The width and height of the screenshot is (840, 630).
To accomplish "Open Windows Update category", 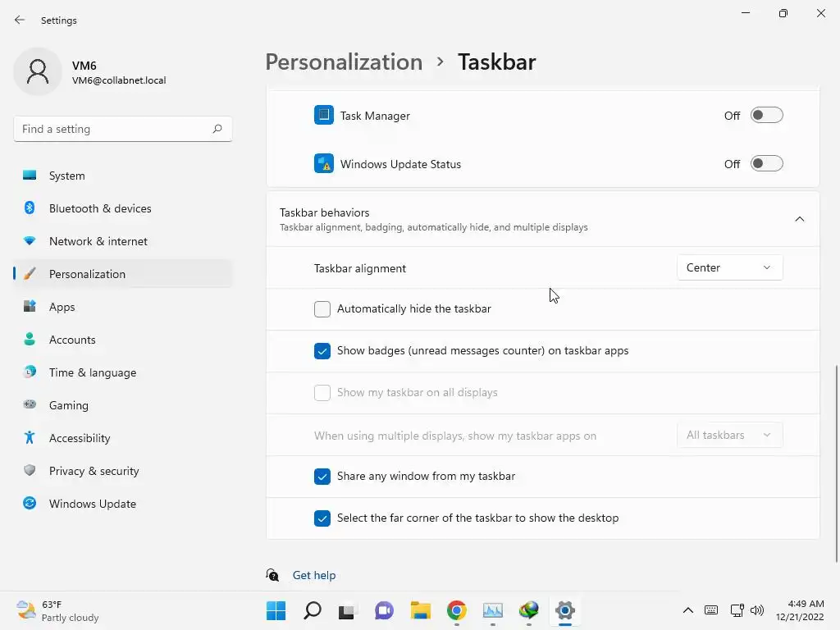I will [123, 504].
